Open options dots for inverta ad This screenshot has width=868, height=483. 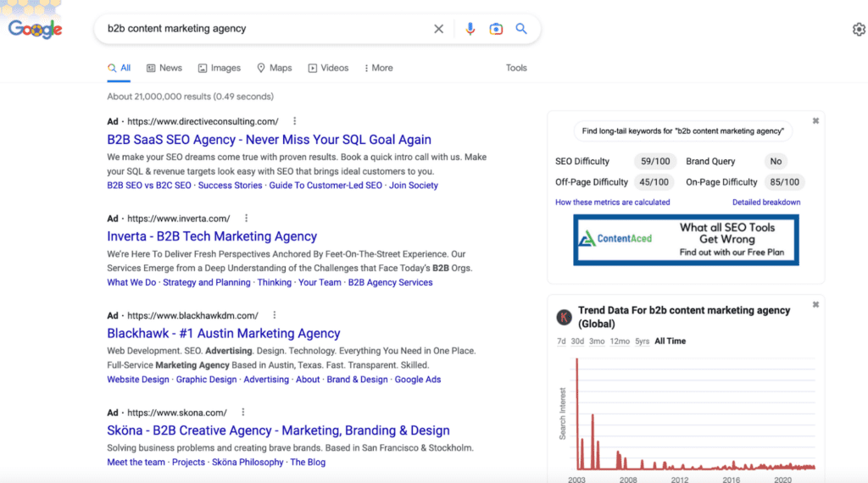247,218
